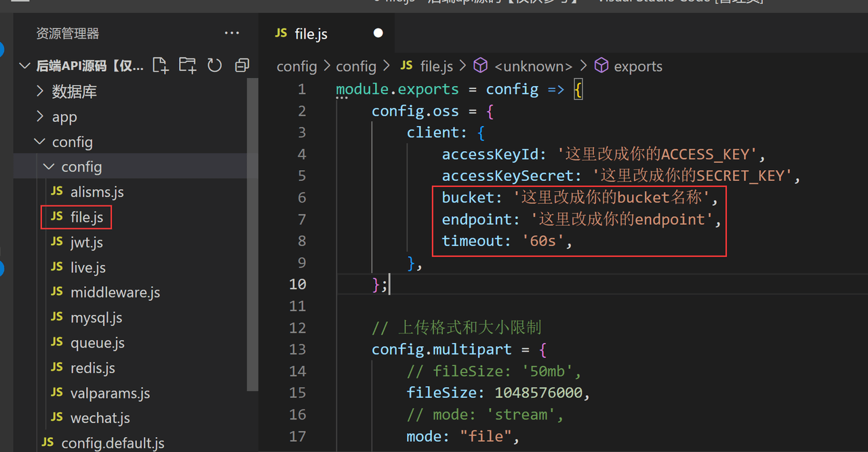Viewport: 868px width, 452px height.
Task: Click the 资源管理器 panel title
Action: point(67,33)
